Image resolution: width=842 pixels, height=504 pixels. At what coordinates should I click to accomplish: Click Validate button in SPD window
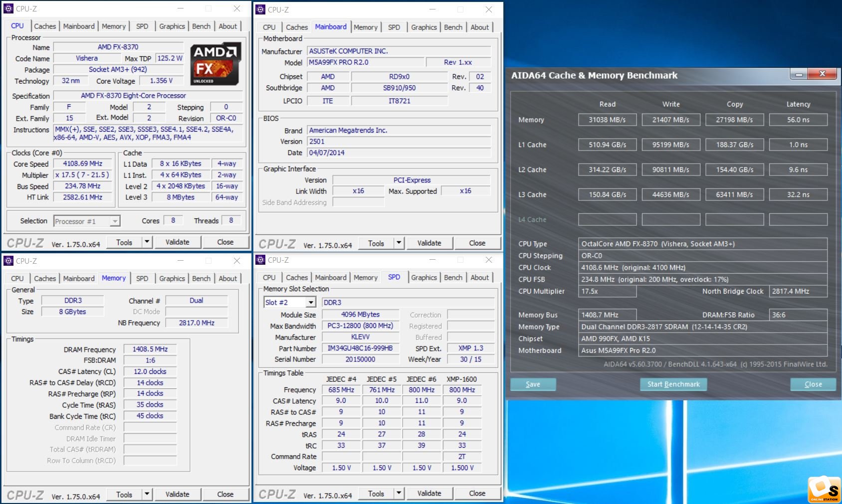click(429, 493)
